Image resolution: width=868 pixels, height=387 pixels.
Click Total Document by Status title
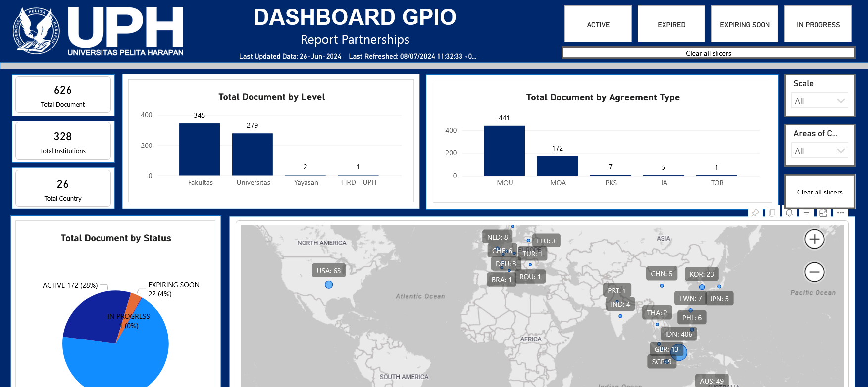(x=116, y=238)
